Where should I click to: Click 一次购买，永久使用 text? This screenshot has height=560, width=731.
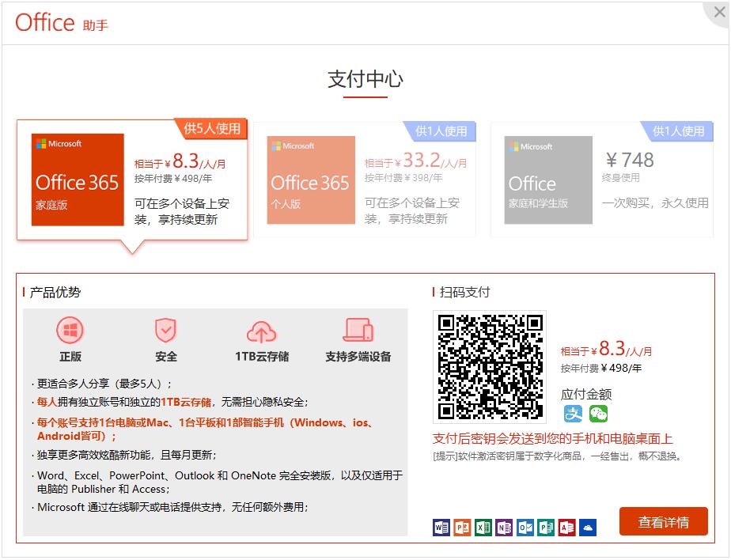655,202
